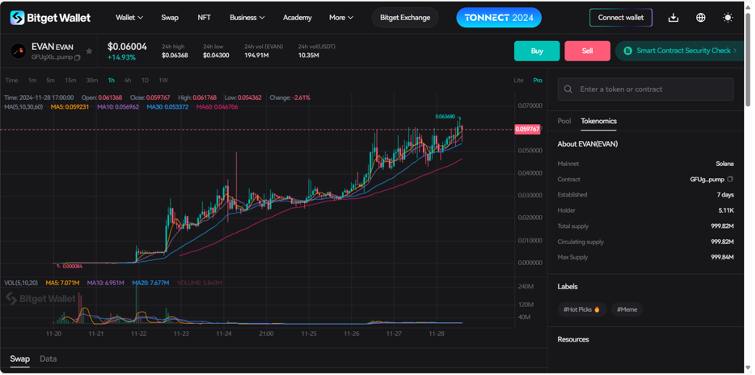Favorite EVAN with the star icon

coord(89,51)
